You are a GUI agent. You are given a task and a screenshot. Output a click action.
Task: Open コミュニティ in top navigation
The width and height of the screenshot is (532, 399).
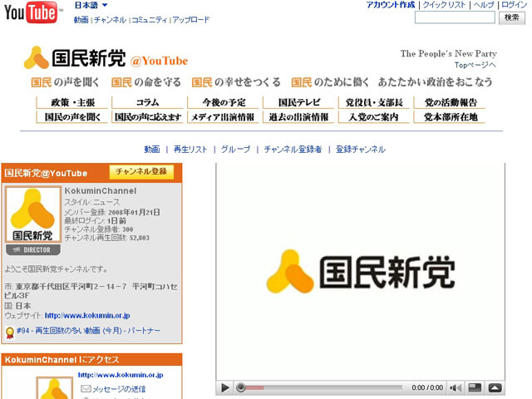point(149,20)
